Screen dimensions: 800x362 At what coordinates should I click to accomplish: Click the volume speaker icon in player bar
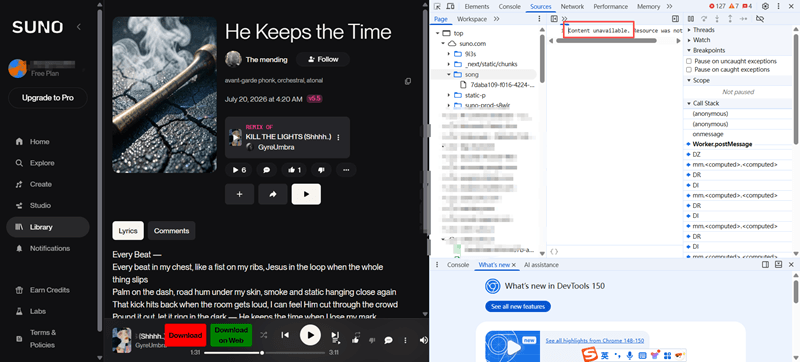pyautogui.click(x=423, y=340)
